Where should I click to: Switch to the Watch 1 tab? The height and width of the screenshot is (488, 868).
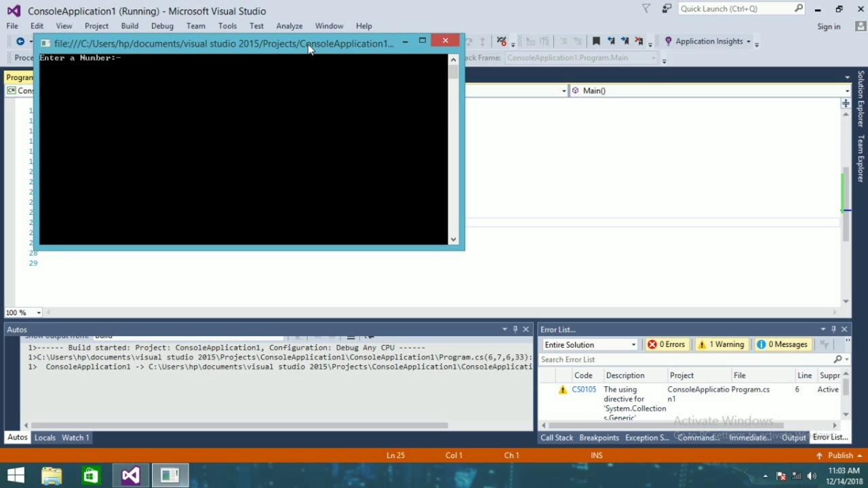coord(75,438)
